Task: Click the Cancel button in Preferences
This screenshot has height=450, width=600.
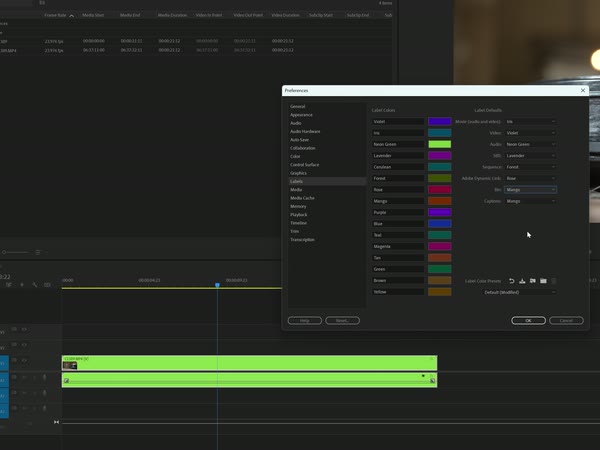Action: (566, 321)
